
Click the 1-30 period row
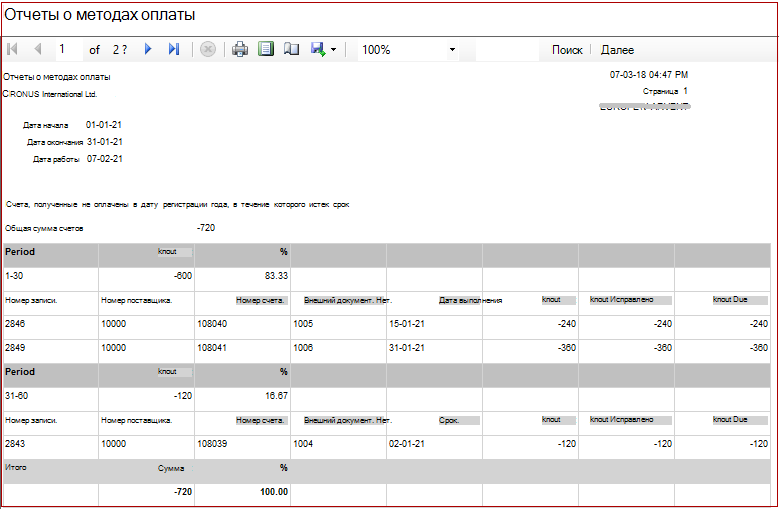(387, 276)
